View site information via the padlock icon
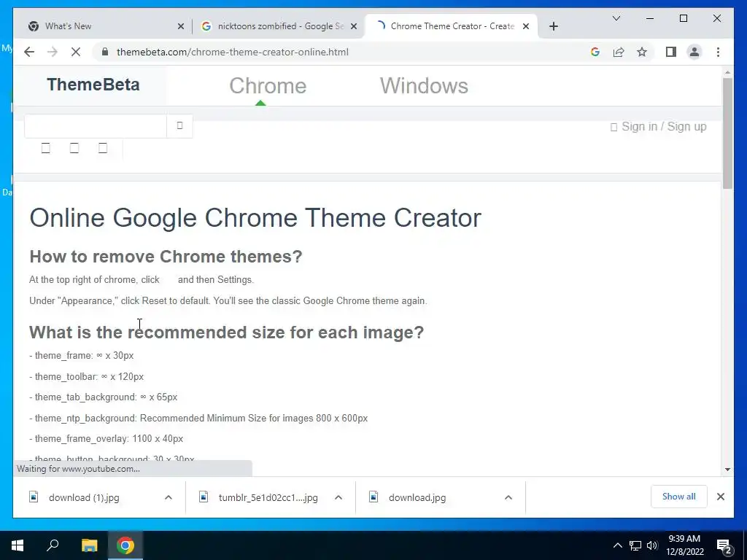 coord(105,52)
